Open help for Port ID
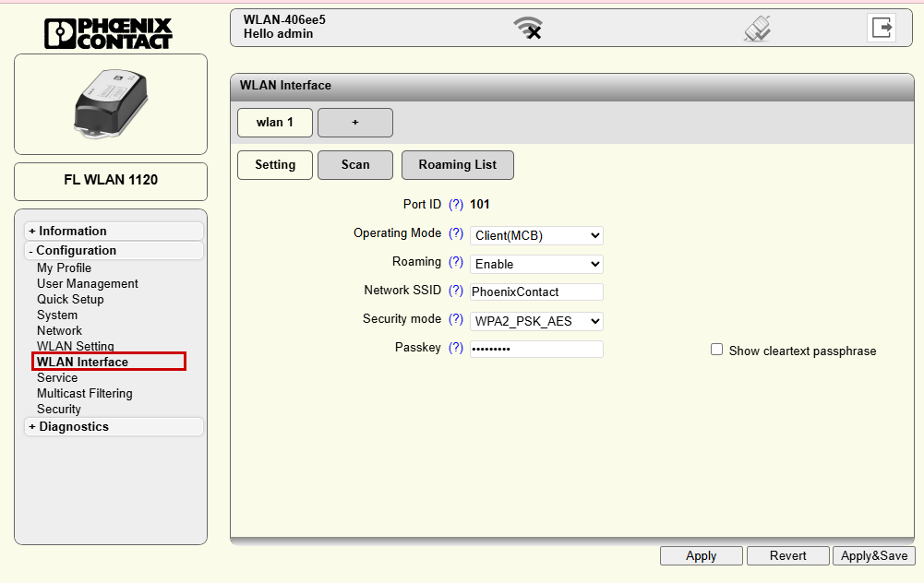 pos(455,204)
